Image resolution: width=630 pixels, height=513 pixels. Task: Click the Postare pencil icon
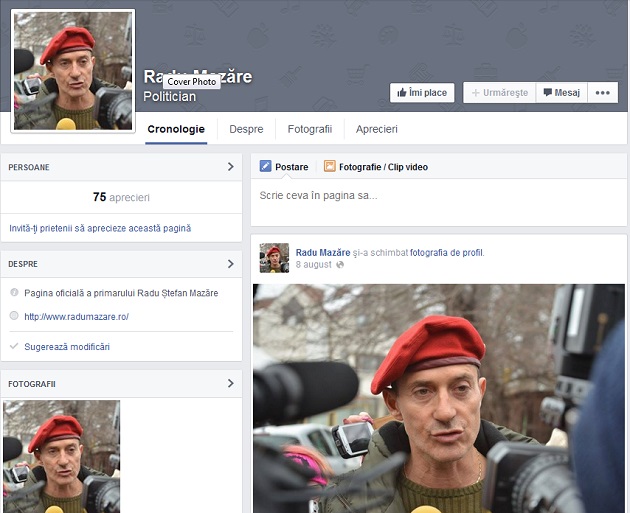266,167
